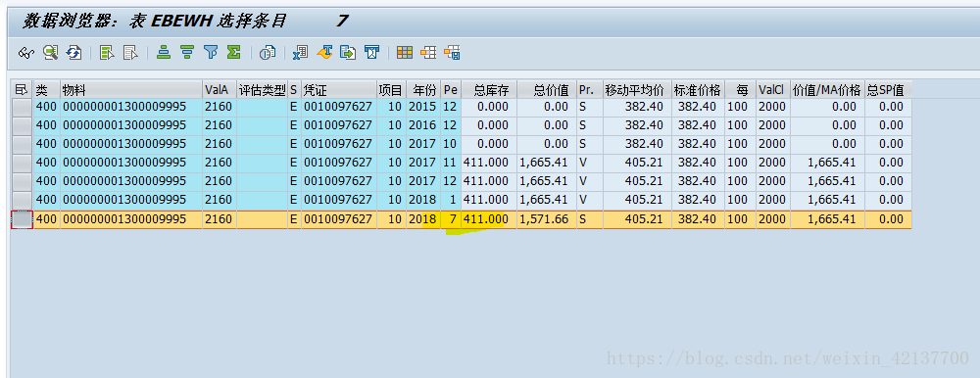Click total value 1,571.66 cell
Viewport: 980px width, 378px height.
coord(547,220)
